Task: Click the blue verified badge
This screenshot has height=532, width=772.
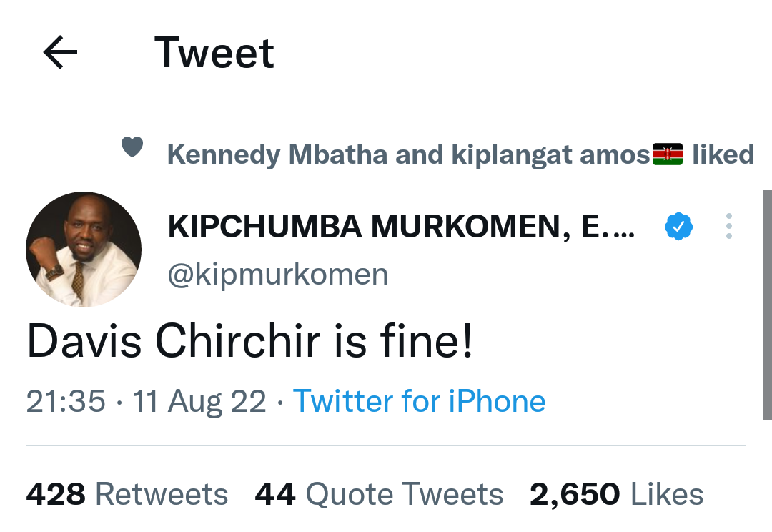Action: coord(678,227)
